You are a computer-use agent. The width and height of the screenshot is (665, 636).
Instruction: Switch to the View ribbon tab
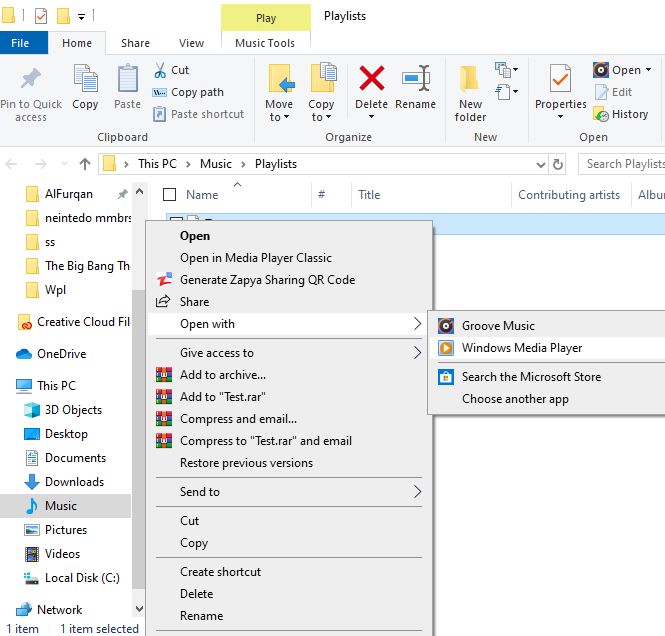tap(191, 43)
